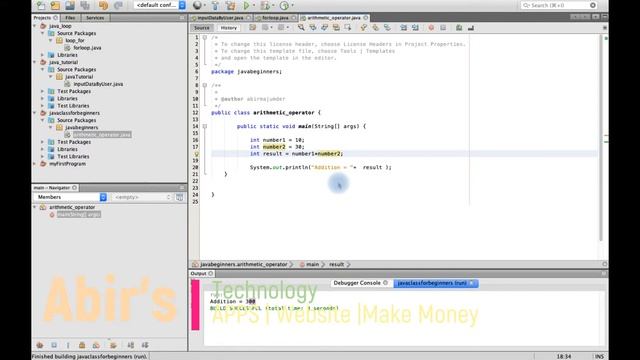
Task: Select the javaclassforbeginners (run) output tab
Action: point(436,283)
